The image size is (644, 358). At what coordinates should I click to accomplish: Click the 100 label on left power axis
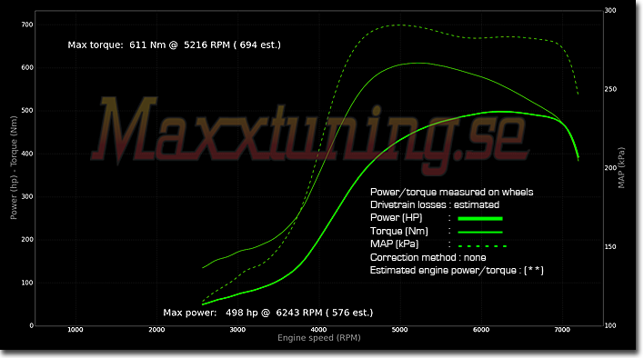point(27,283)
